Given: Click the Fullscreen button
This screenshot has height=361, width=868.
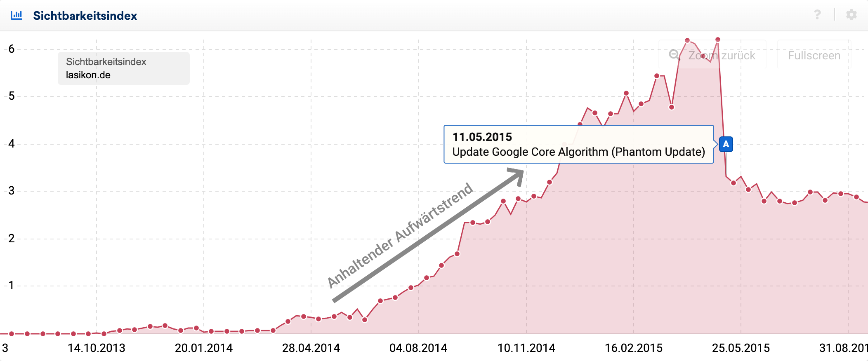Looking at the screenshot, I should pos(814,55).
